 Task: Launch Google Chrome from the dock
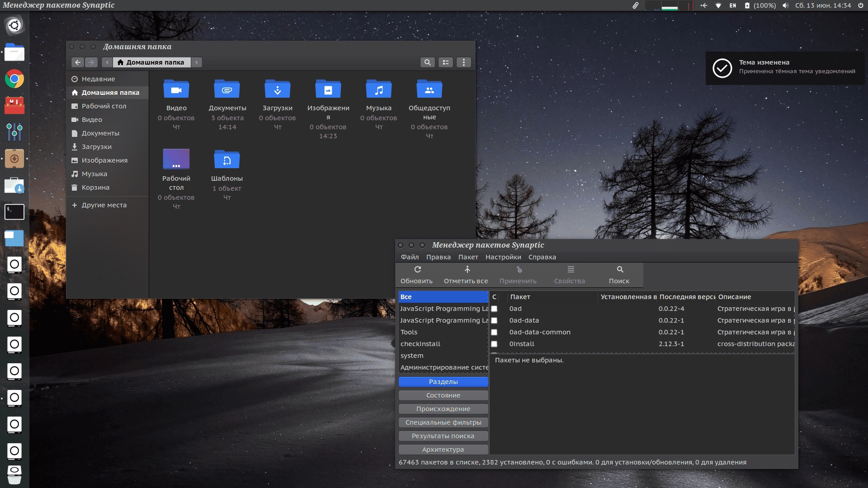pyautogui.click(x=14, y=79)
